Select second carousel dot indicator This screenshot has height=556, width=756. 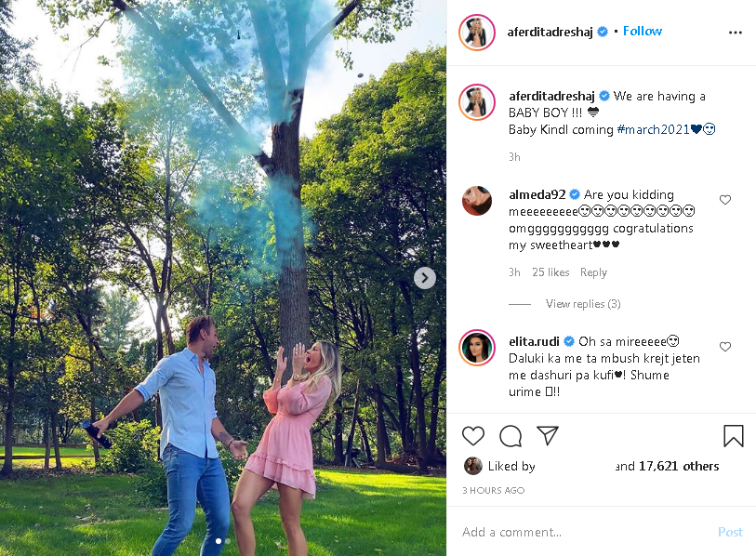coord(228,541)
